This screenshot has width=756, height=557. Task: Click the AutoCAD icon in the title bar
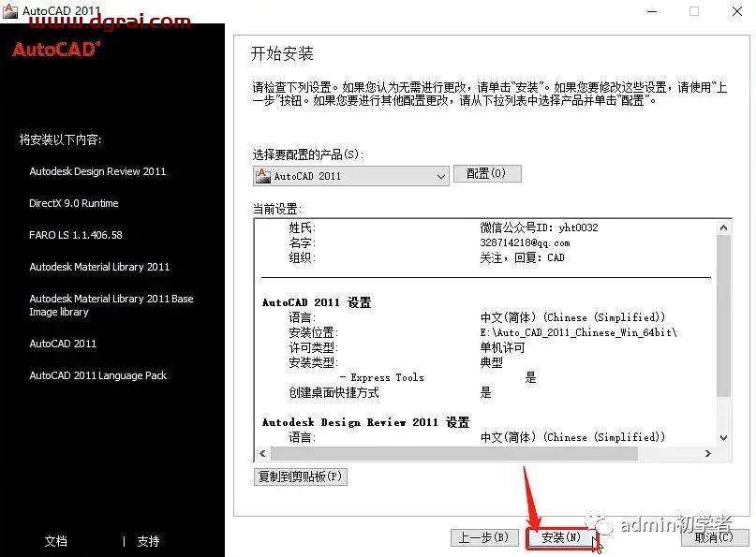pos(10,11)
